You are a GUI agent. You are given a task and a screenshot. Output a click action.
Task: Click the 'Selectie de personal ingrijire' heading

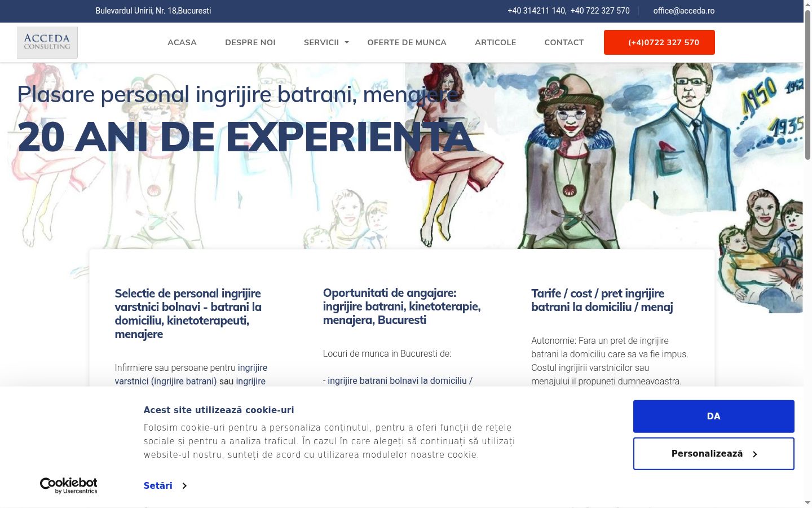pos(188,313)
